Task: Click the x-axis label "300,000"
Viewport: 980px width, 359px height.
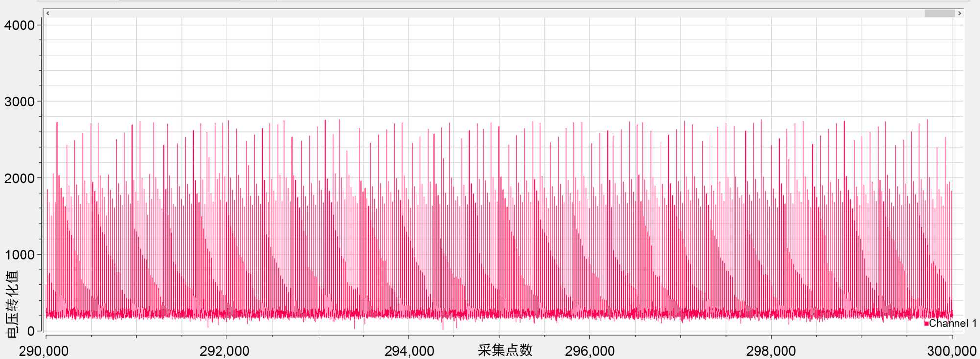Action: coord(952,351)
